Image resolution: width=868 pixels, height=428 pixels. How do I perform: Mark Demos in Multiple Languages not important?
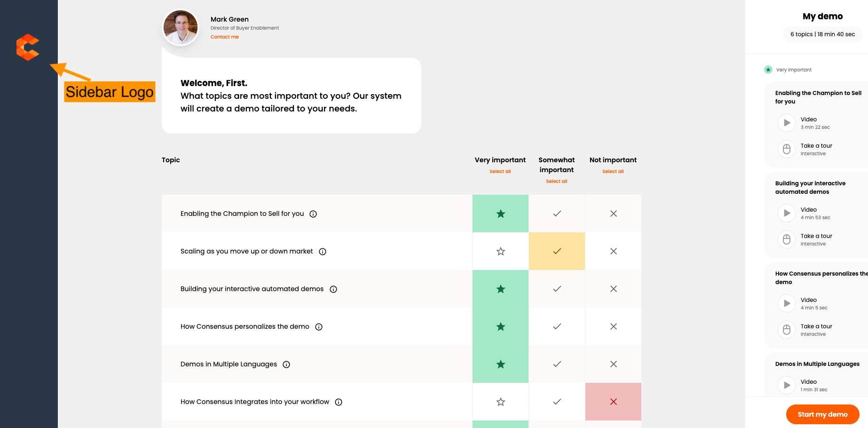[613, 364]
